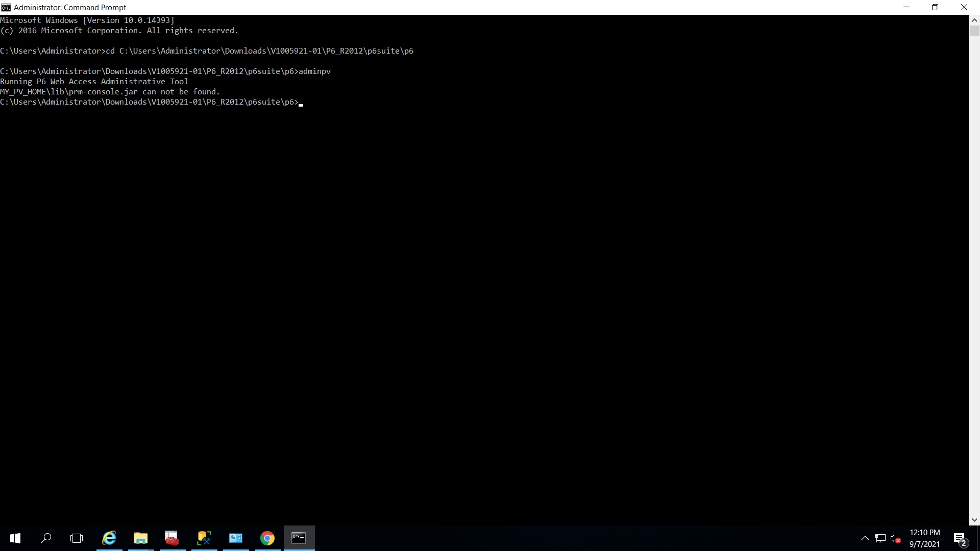Open the yellow database tools taskbar icon
Image resolution: width=980 pixels, height=551 pixels.
point(204,538)
